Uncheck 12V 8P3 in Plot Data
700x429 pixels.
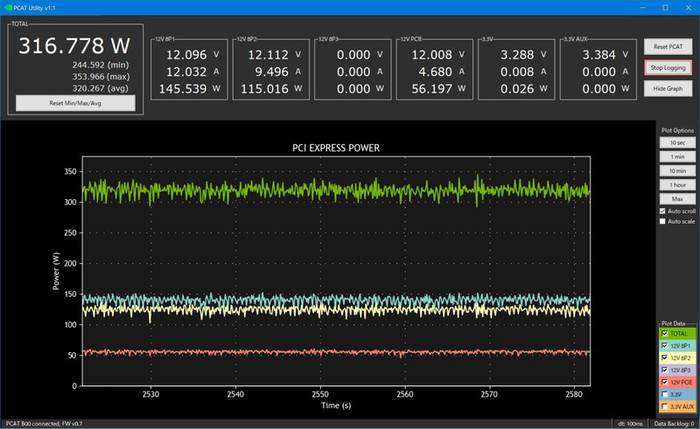pos(664,370)
